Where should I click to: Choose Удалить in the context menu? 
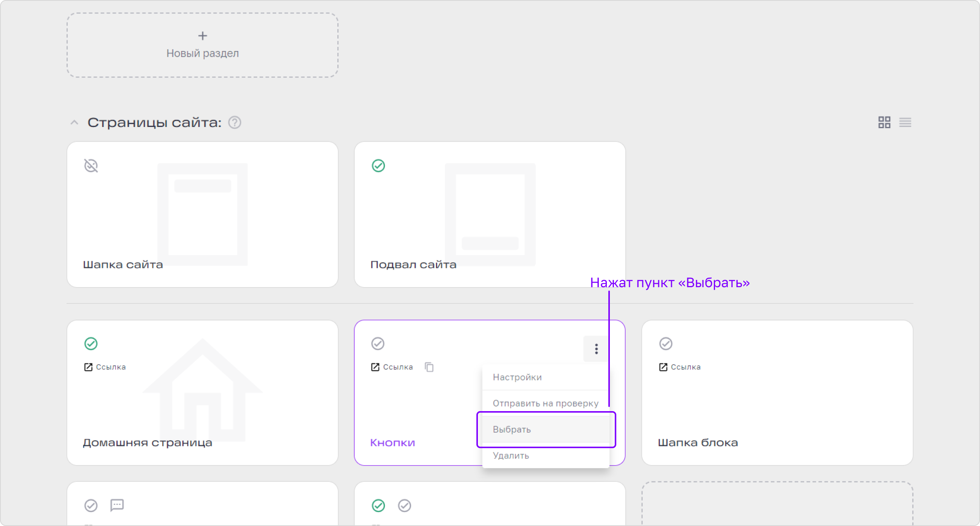[x=546, y=455]
